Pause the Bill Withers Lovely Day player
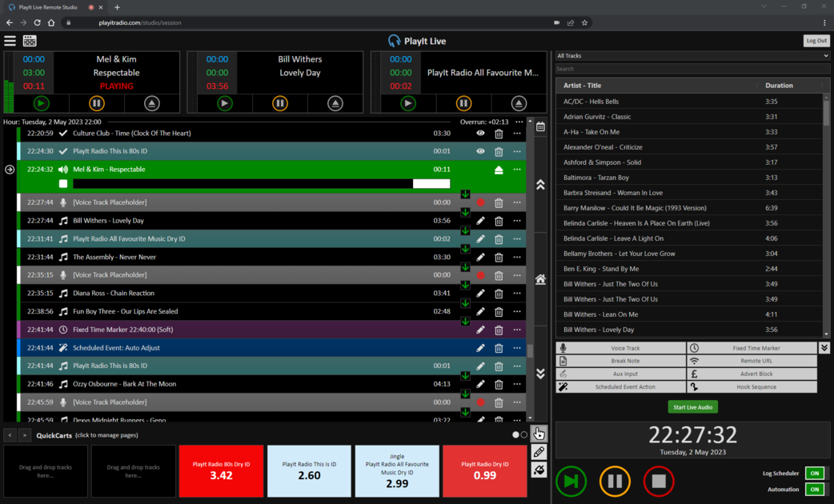 tap(279, 103)
